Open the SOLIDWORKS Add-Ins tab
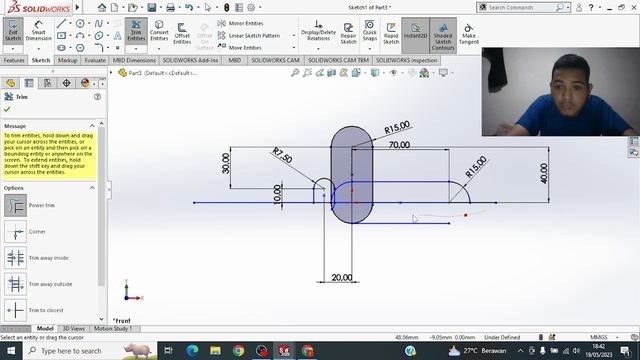 click(190, 60)
